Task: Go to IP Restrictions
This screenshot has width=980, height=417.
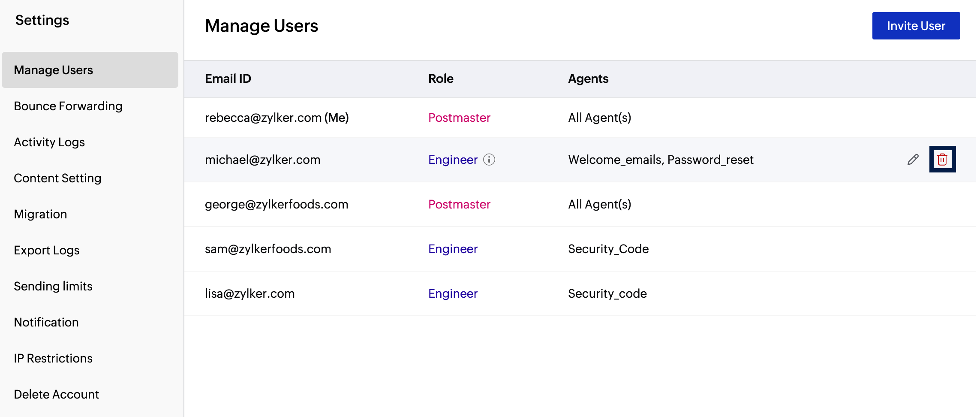Action: (x=53, y=358)
